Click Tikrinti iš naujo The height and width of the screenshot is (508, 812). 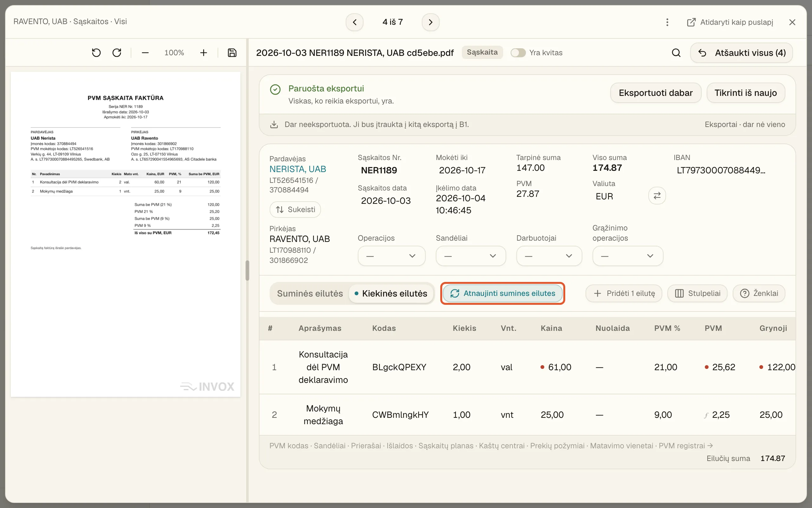746,93
